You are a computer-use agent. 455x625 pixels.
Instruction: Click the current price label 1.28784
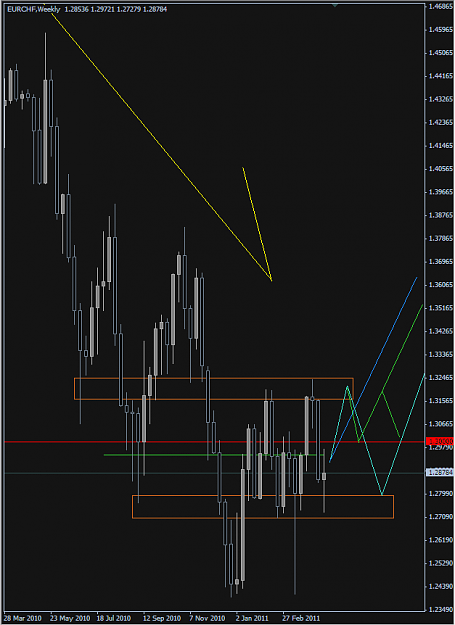440,473
